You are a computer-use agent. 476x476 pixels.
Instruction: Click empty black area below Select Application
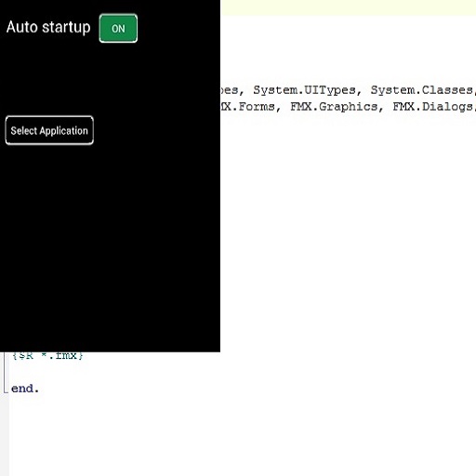tap(110, 248)
